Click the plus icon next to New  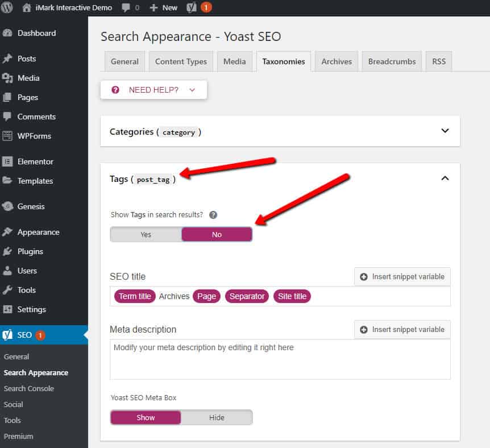(x=153, y=7)
